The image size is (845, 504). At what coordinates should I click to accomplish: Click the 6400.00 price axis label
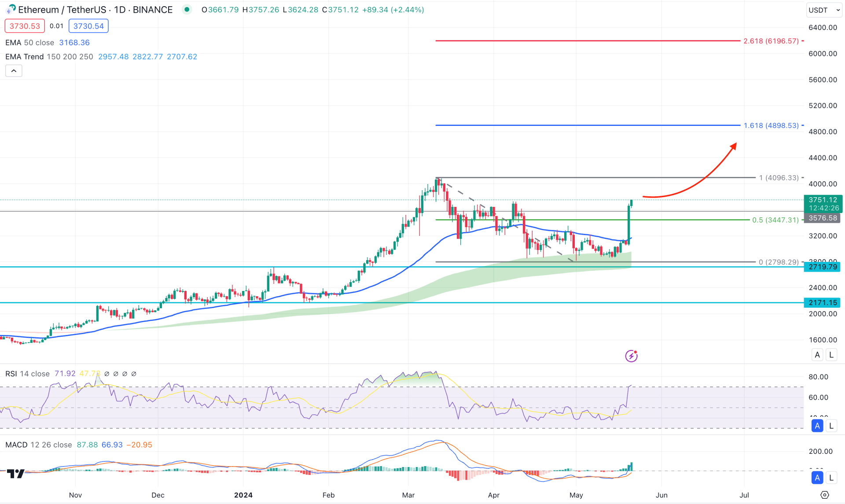pyautogui.click(x=823, y=28)
